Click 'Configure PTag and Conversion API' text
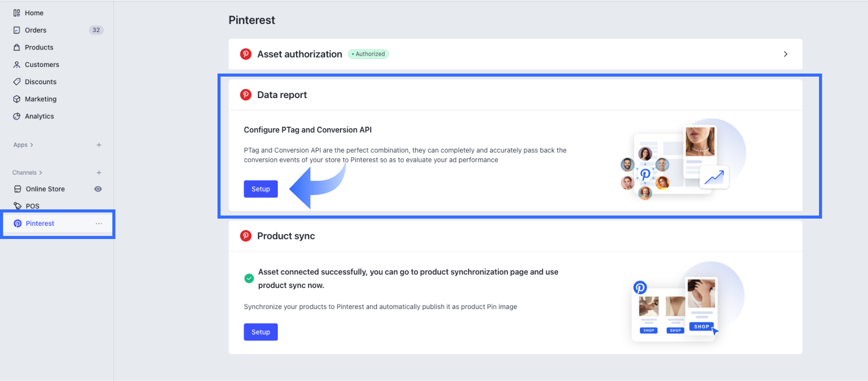 (x=308, y=130)
